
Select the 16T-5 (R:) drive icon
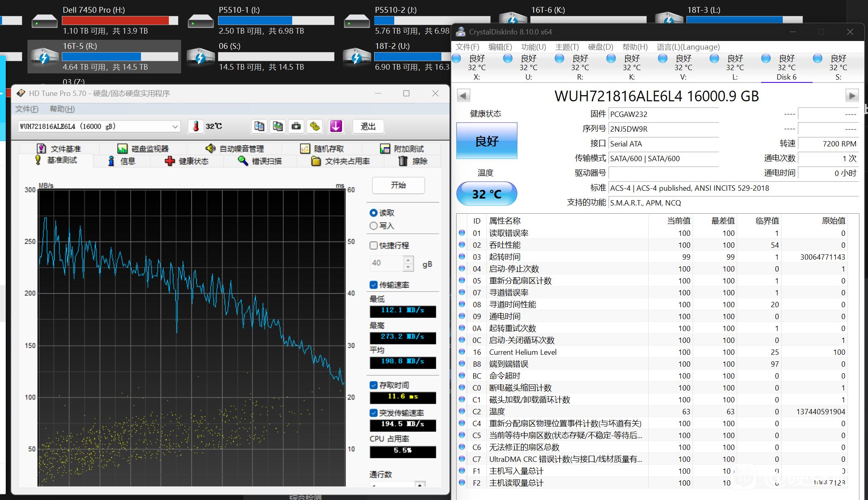pos(44,57)
